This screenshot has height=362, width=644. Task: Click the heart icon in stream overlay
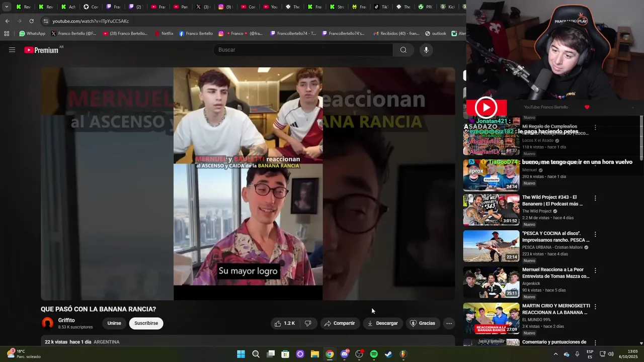click(587, 107)
